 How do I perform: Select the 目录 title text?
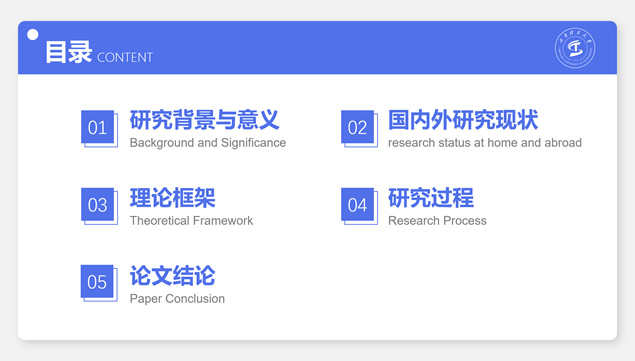(68, 52)
